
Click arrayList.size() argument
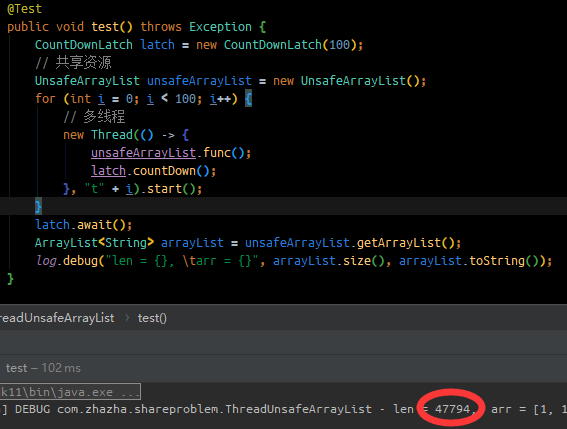(329, 261)
